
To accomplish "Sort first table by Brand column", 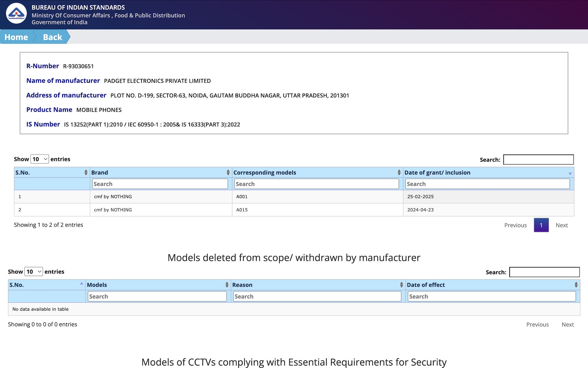I will [228, 172].
